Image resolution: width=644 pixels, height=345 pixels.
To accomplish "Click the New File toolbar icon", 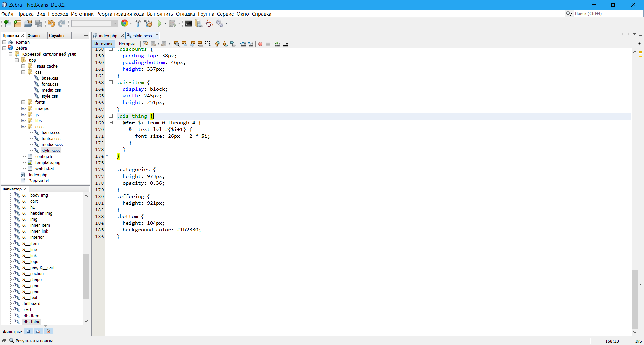I will 7,23.
